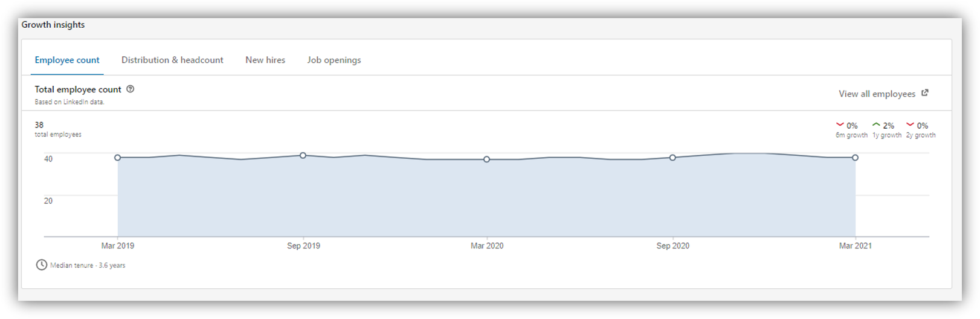Click the Median tenure 3.6 years text
The width and height of the screenshot is (980, 319).
88,265
